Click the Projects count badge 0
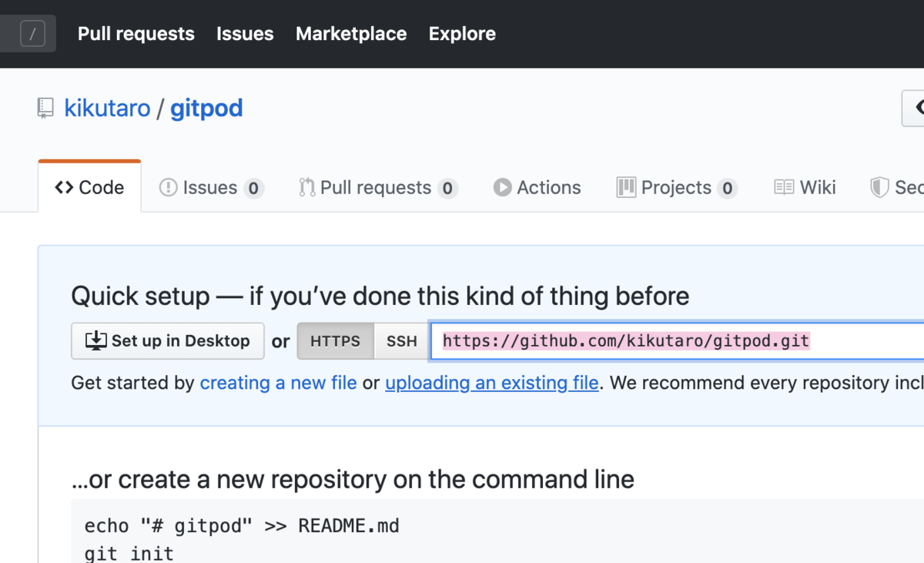The height and width of the screenshot is (563, 924). click(x=728, y=188)
